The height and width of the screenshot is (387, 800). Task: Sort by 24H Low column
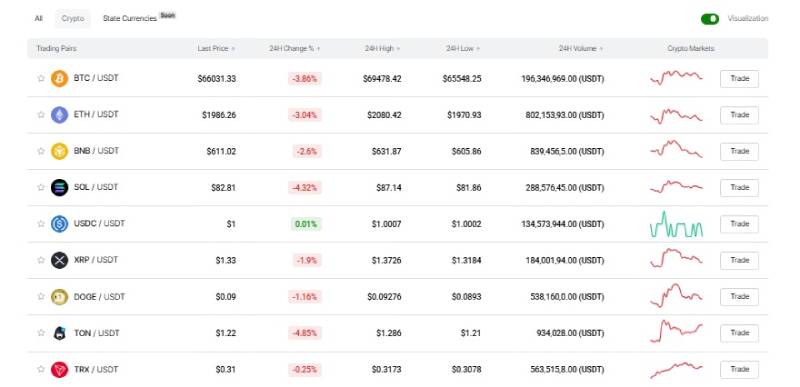(x=463, y=48)
